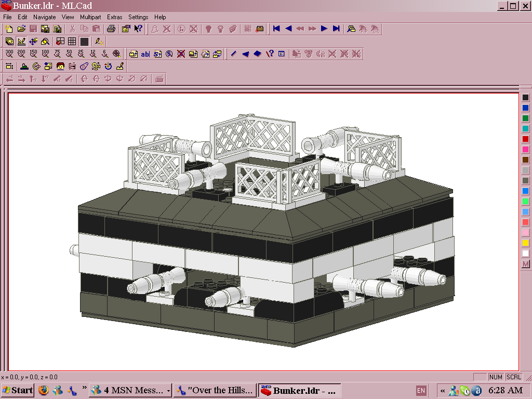Viewport: 532px width, 399px height.
Task: Add a step with the S arrow icon
Action: click(157, 54)
